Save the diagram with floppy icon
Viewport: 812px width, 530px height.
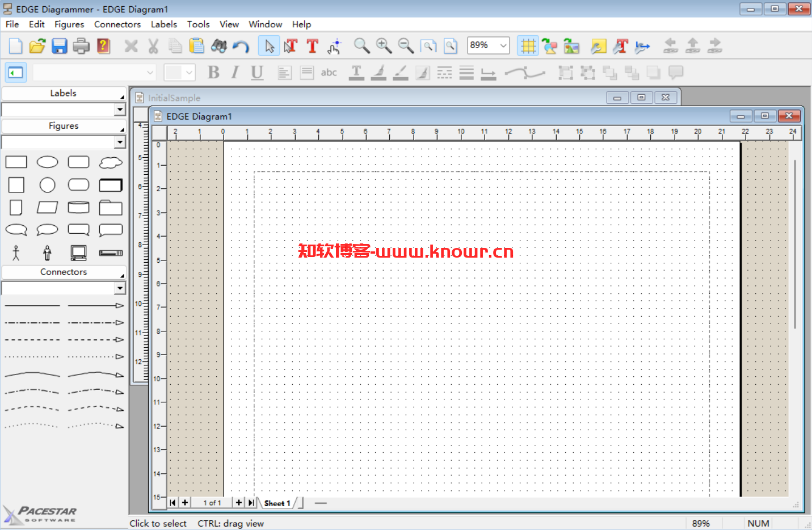point(60,46)
